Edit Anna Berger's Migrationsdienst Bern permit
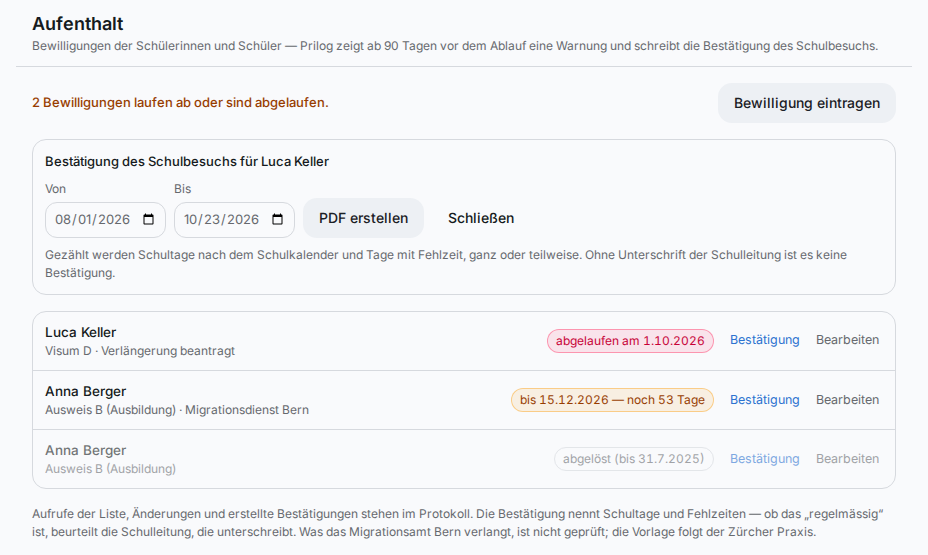This screenshot has height=555, width=928. [x=848, y=399]
